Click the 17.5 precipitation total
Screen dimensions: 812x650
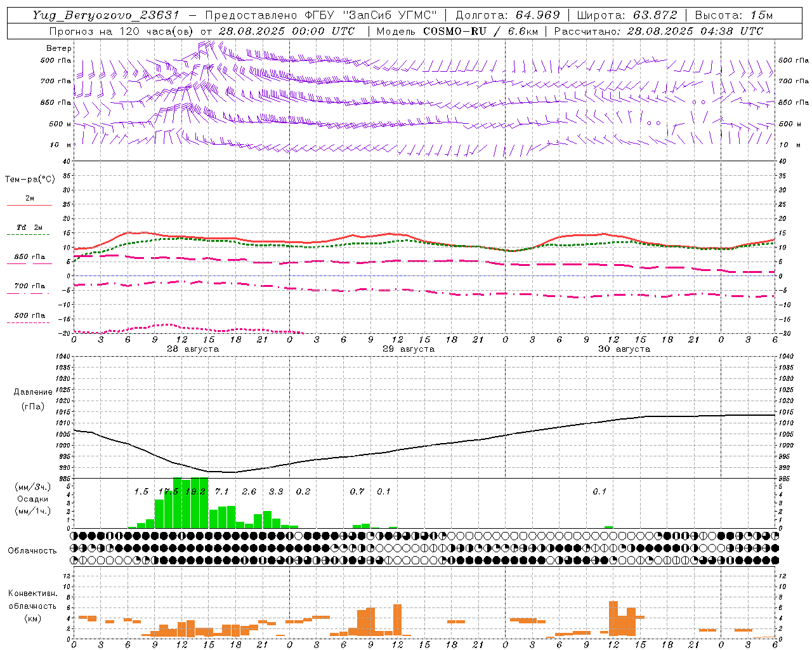168,491
